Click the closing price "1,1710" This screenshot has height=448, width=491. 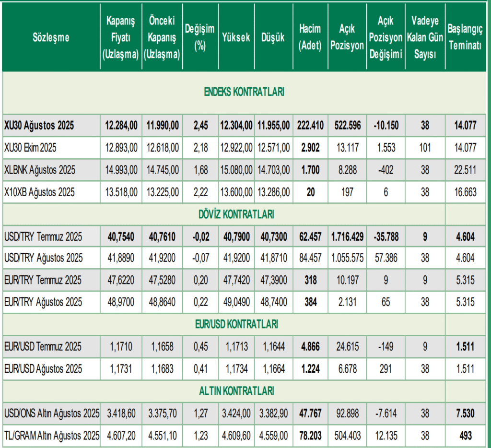pyautogui.click(x=121, y=347)
